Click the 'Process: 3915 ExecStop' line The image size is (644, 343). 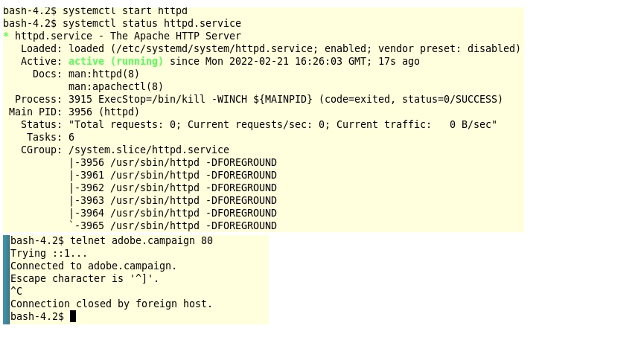(259, 100)
